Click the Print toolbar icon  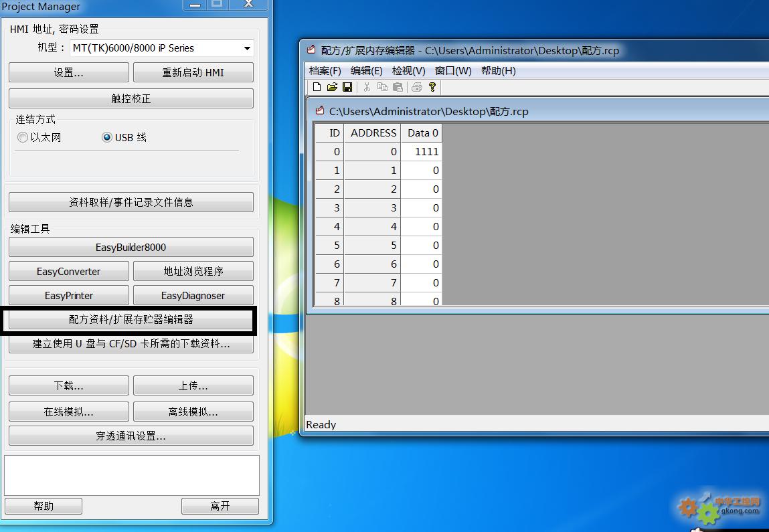(417, 87)
